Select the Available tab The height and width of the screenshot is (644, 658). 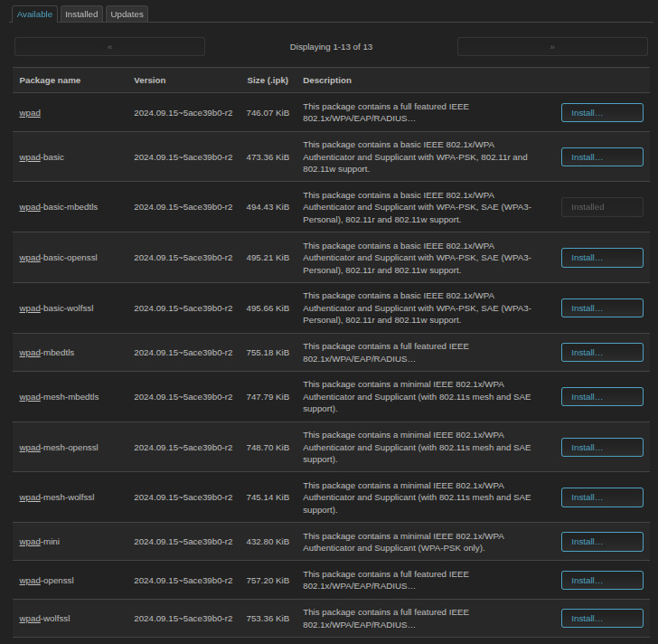[35, 14]
